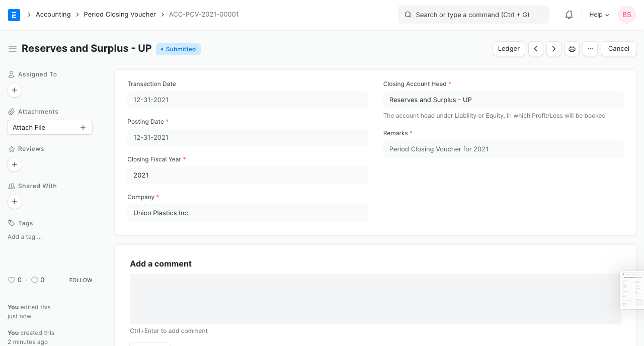Focus the Add a comment text box
Screen dimensions: 644x346
[375, 298]
